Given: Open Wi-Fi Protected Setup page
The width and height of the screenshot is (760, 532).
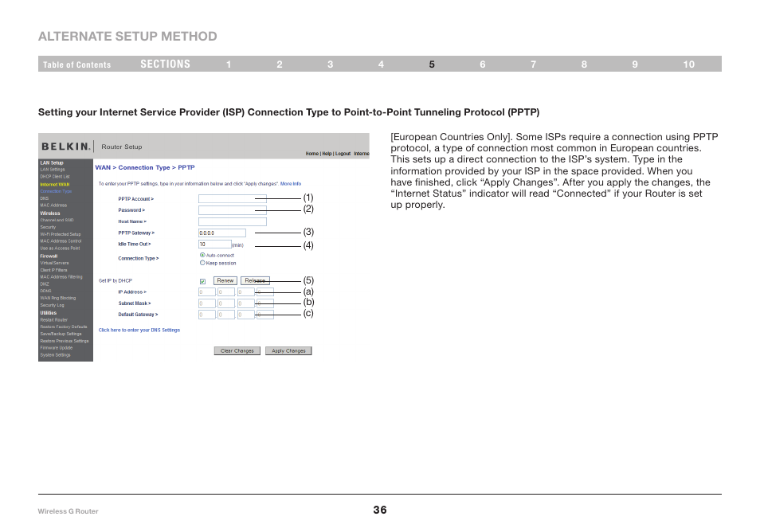Looking at the screenshot, I should pyautogui.click(x=60, y=234).
